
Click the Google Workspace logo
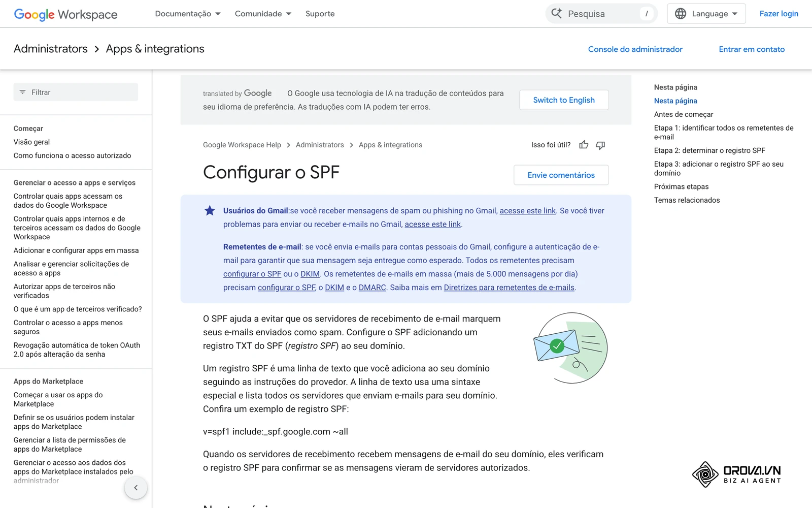coord(65,14)
